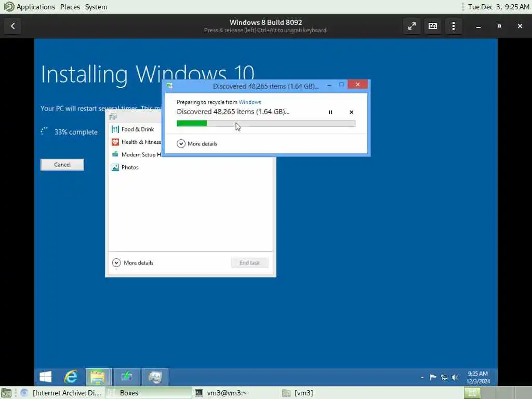Image resolution: width=532 pixels, height=399 pixels.
Task: Click the top panel date and time
Action: click(x=498, y=7)
